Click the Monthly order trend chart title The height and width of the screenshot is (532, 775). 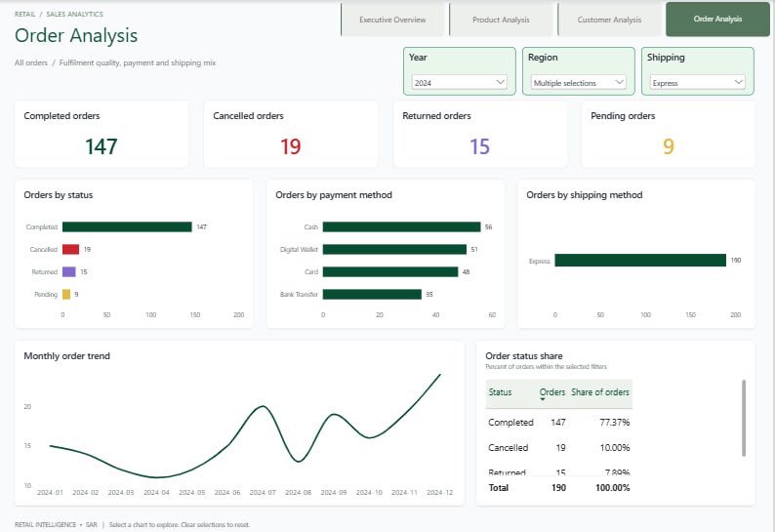[66, 356]
